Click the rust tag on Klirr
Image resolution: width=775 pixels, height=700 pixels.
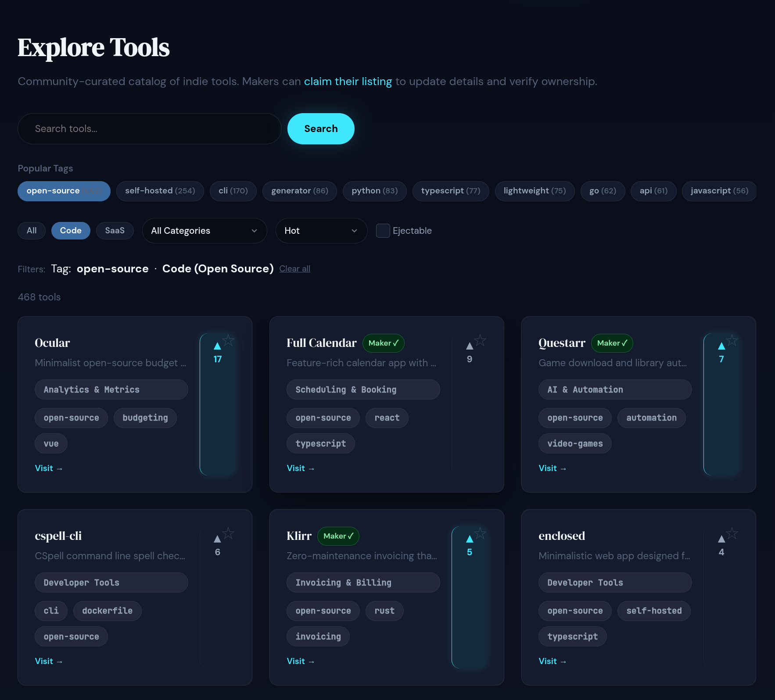[x=384, y=611]
